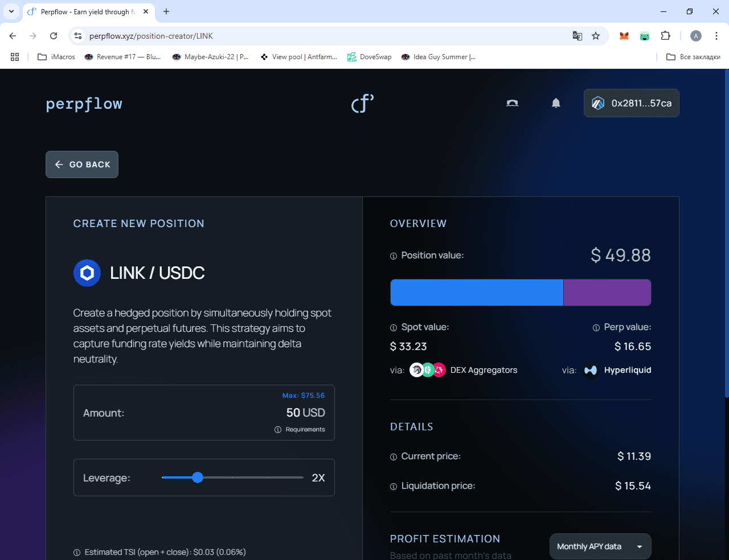
Task: Open the dashboard icon next to bell
Action: coord(513,103)
